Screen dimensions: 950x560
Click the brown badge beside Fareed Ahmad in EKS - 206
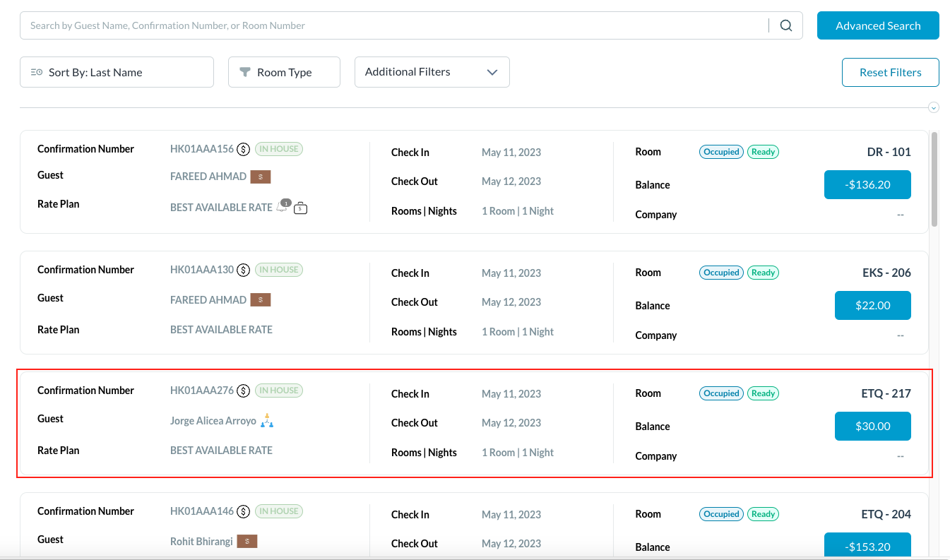coord(260,300)
